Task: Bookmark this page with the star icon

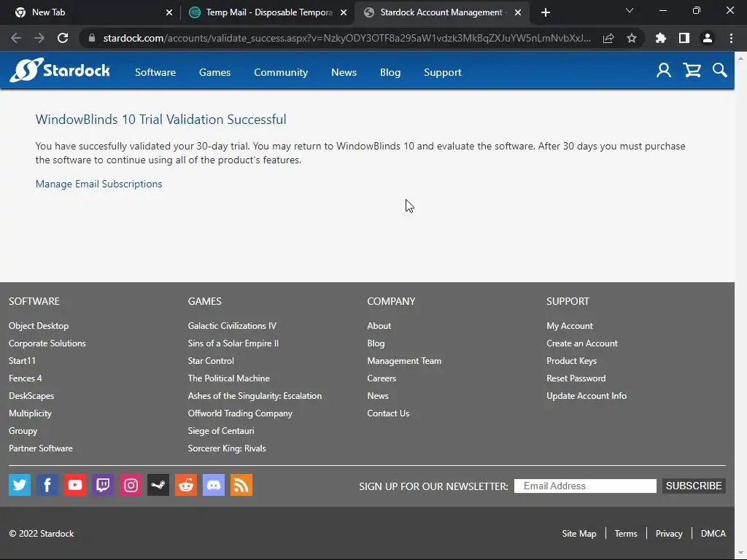Action: pos(632,38)
